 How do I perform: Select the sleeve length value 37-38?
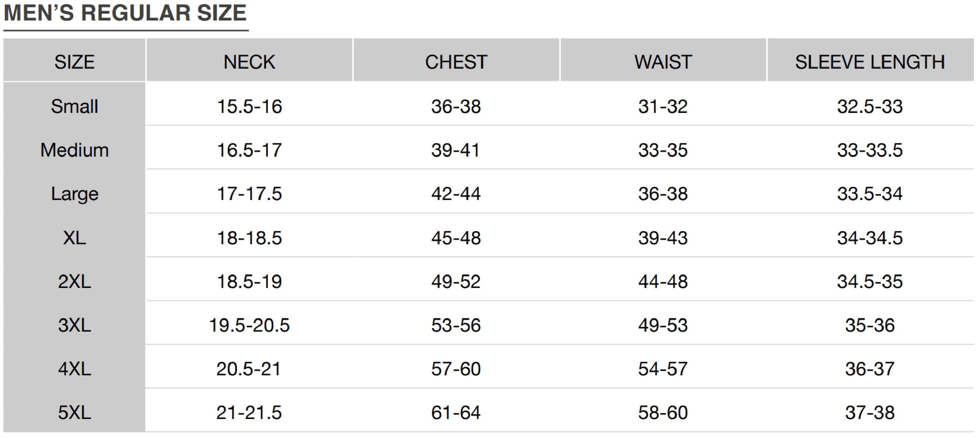click(870, 412)
